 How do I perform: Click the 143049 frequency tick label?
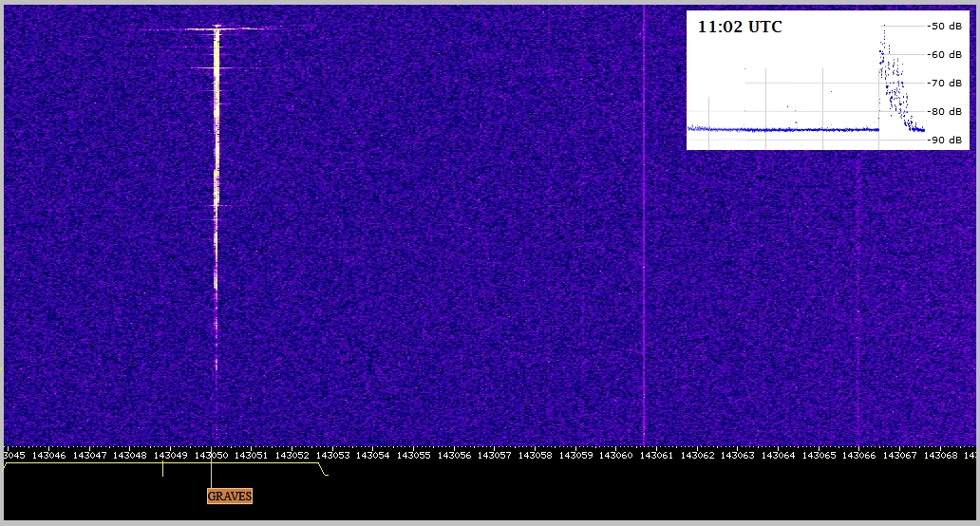tap(170, 456)
